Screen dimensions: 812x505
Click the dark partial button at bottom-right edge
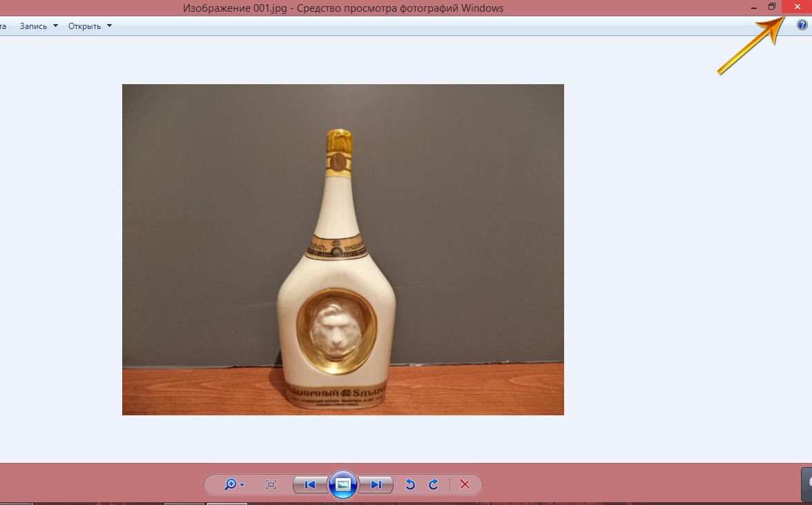click(806, 483)
